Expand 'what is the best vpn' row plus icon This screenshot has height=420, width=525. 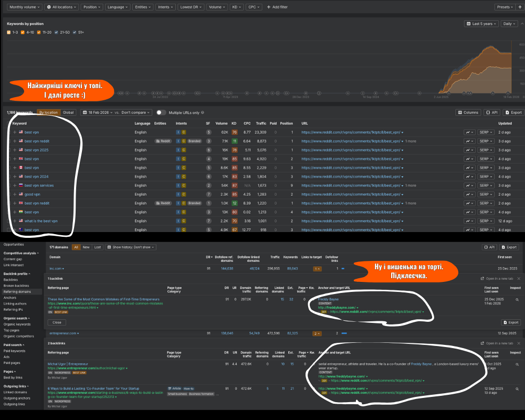pyautogui.click(x=15, y=221)
